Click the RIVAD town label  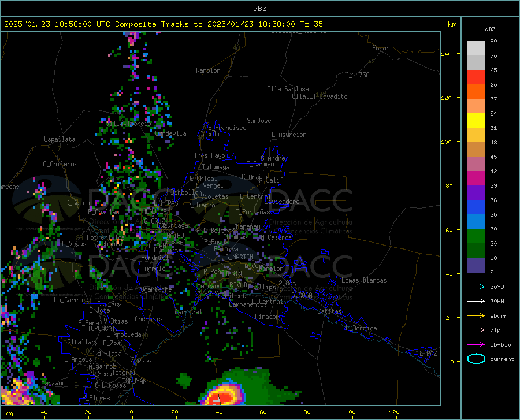click(x=238, y=285)
